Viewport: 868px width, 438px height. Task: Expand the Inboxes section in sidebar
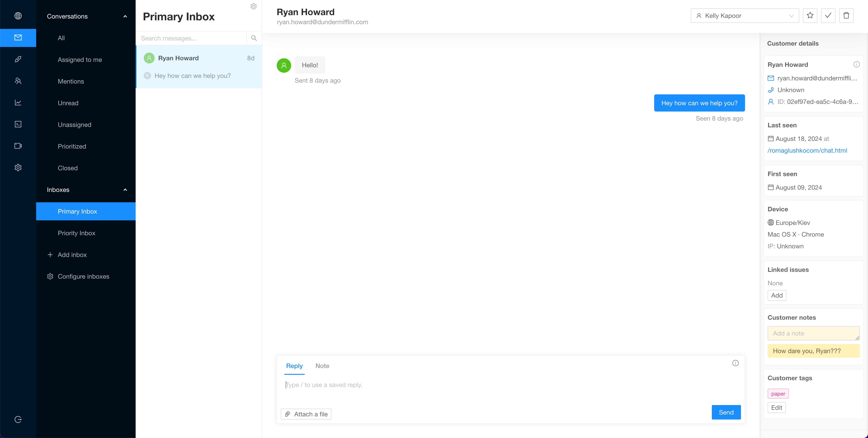[x=125, y=190]
